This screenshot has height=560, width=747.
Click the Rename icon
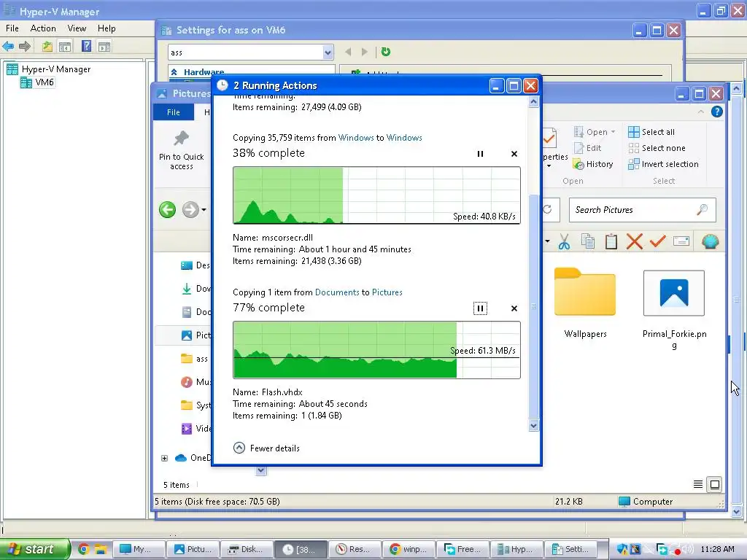(681, 241)
